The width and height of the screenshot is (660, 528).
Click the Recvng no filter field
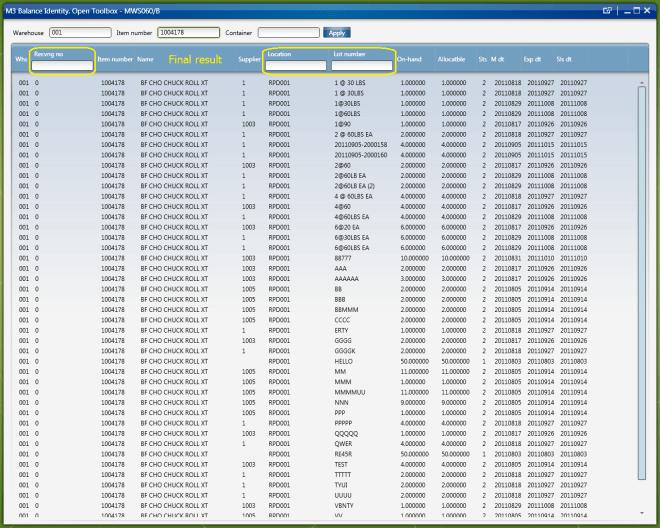coord(62,66)
